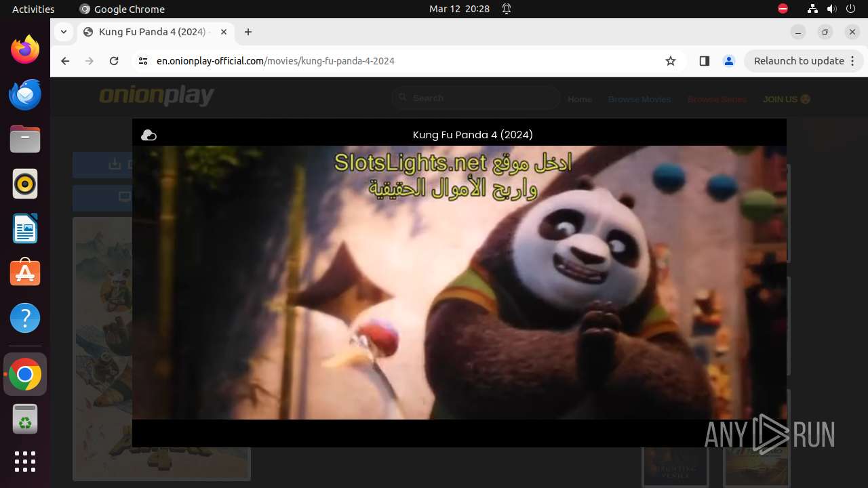Open the Files manager in dock
The width and height of the screenshot is (868, 488).
pos(25,139)
